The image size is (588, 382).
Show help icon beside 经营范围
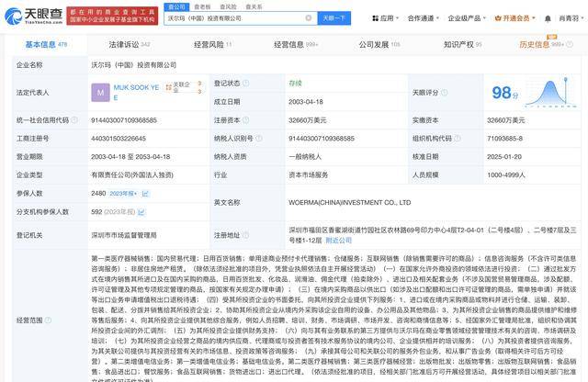tap(48, 320)
